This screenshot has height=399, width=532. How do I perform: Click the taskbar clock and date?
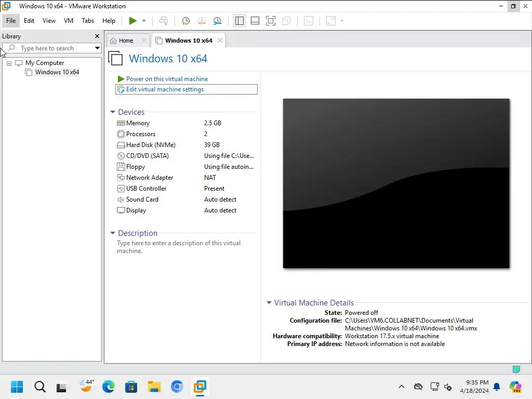click(474, 387)
